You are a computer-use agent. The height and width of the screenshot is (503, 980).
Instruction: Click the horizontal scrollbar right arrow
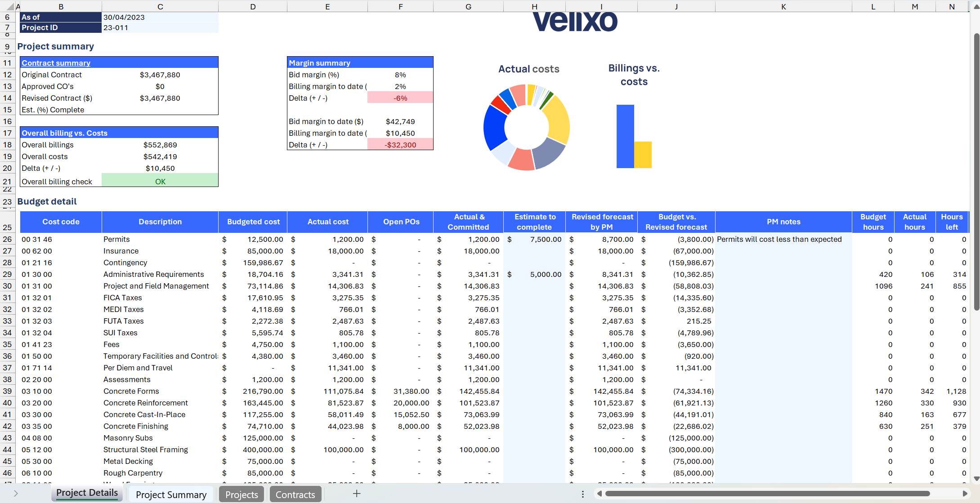pyautogui.click(x=965, y=494)
